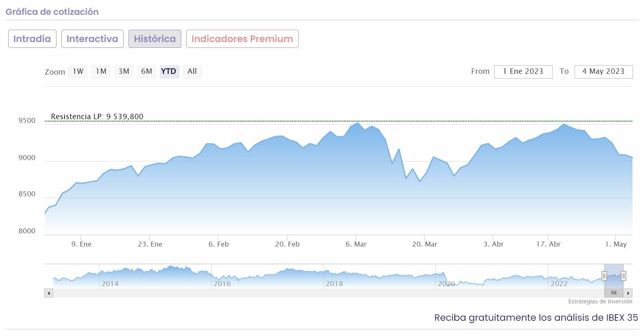
Task: Select the YTD zoom range
Action: [x=169, y=71]
